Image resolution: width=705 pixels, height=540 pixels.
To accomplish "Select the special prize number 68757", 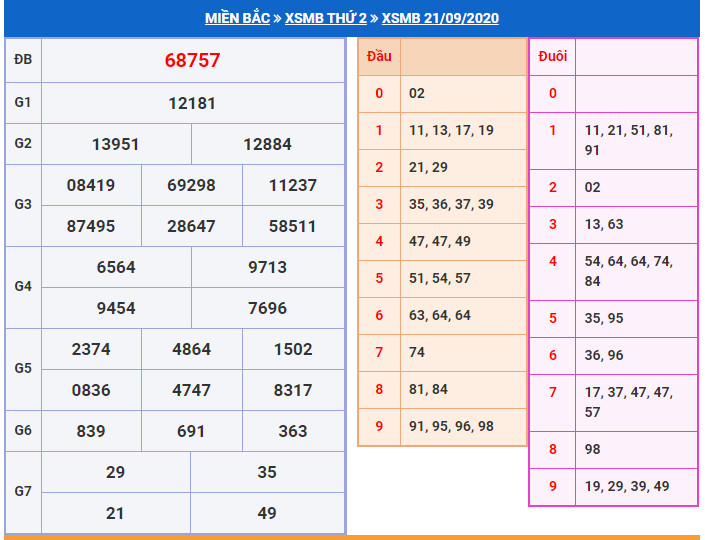I will (x=192, y=60).
